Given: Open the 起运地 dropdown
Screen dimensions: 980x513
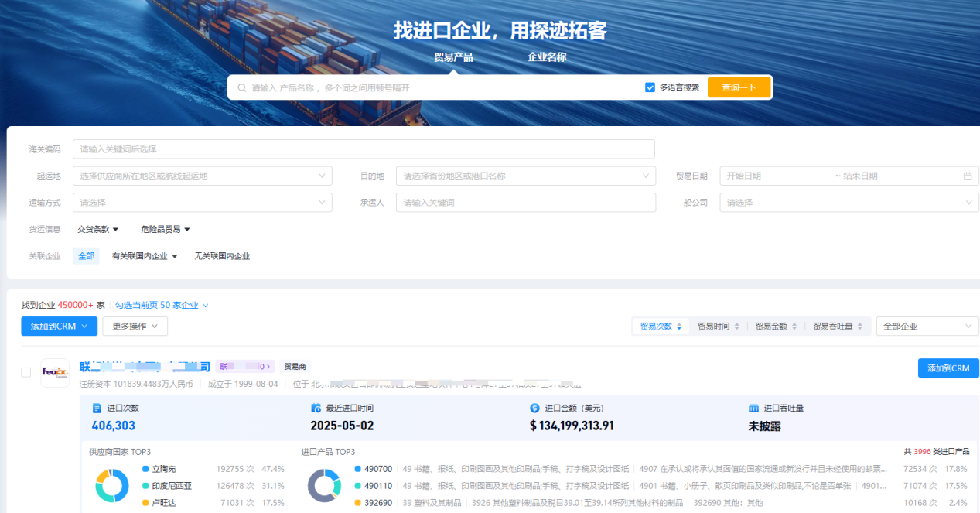Looking at the screenshot, I should click(202, 176).
